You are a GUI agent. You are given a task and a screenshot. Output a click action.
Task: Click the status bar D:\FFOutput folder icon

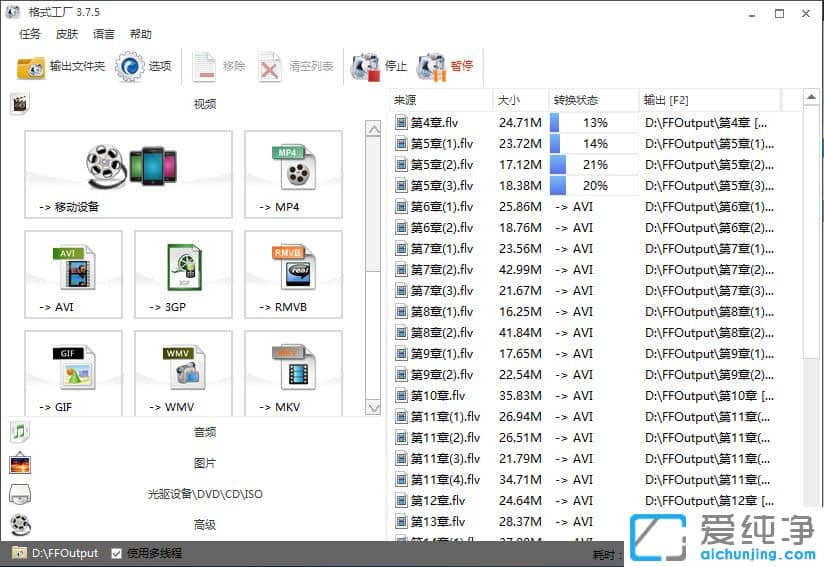point(19,553)
